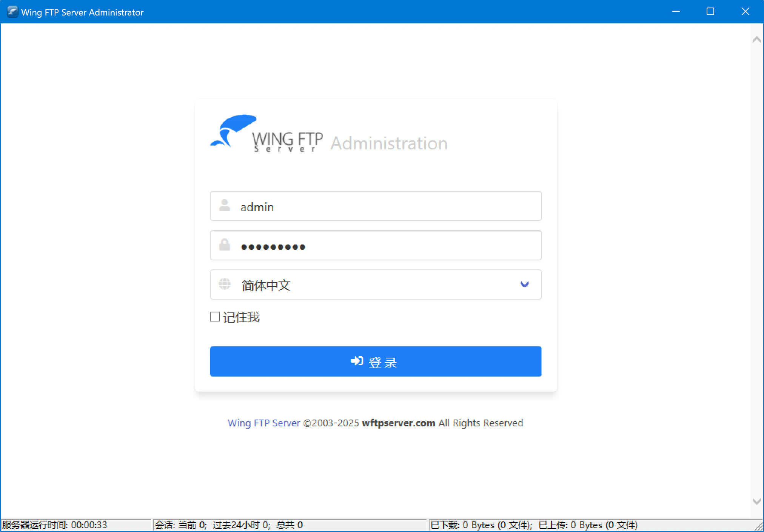Screen dimensions: 764x532
Task: Click the blue 登录 login button
Action: coord(376,361)
